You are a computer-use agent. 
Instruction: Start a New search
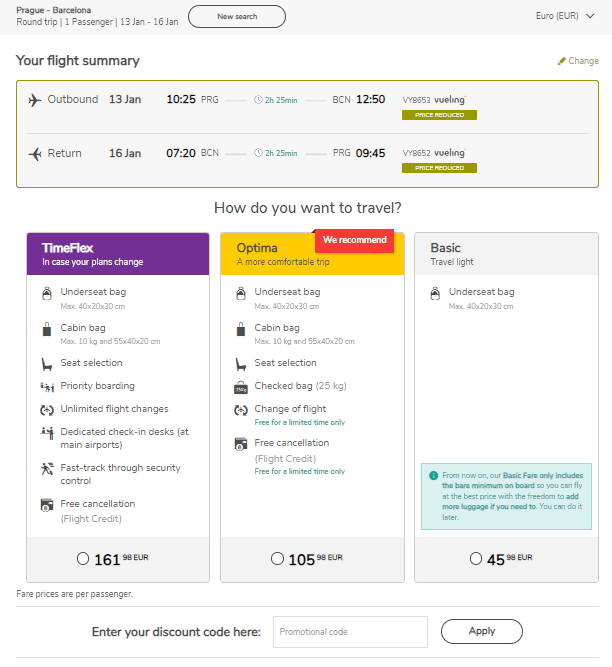point(237,17)
